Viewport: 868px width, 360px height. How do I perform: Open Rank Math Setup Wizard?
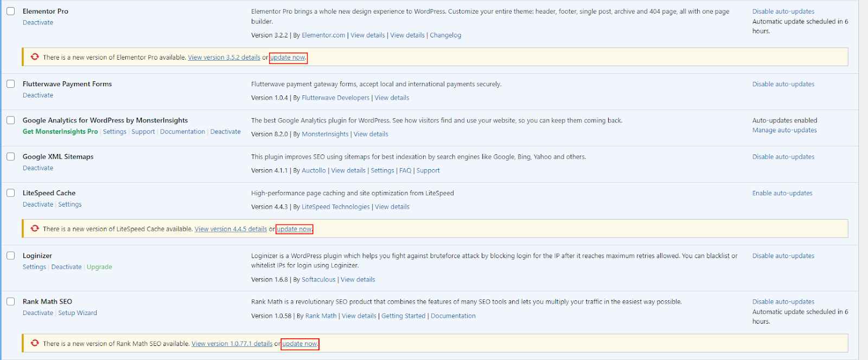[x=78, y=313]
